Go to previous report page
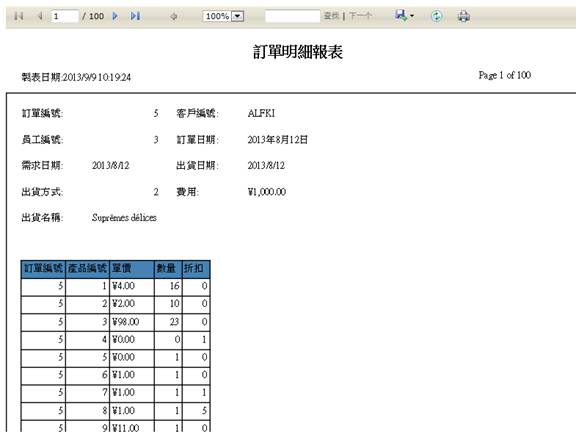The height and width of the screenshot is (443, 576). coord(40,16)
